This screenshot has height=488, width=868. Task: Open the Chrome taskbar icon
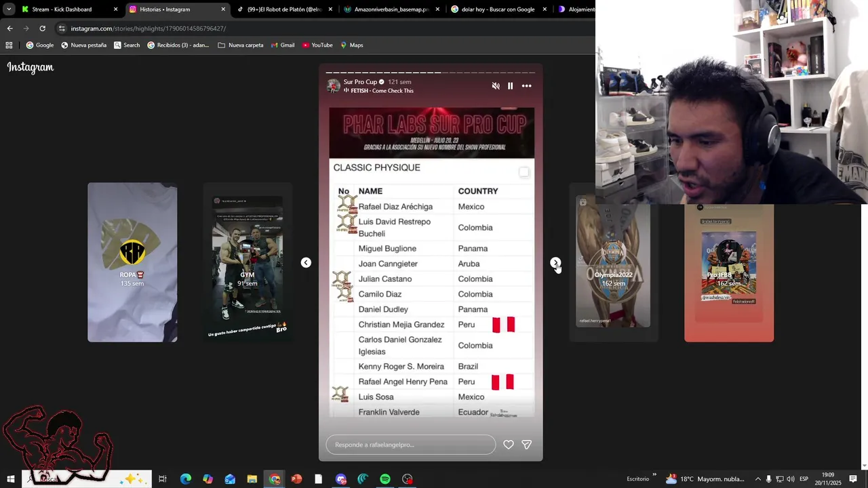tap(274, 479)
